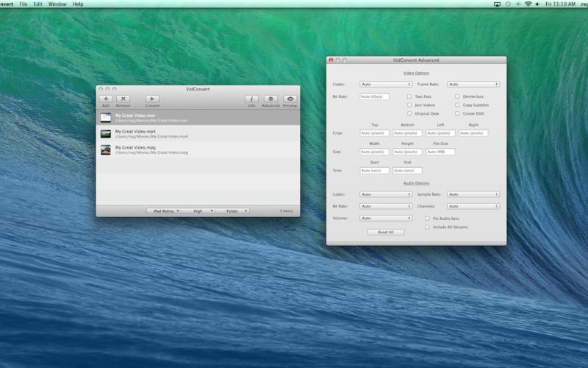The width and height of the screenshot is (588, 368).
Task: Expand the Frame Rate dropdown
Action: [x=473, y=85]
